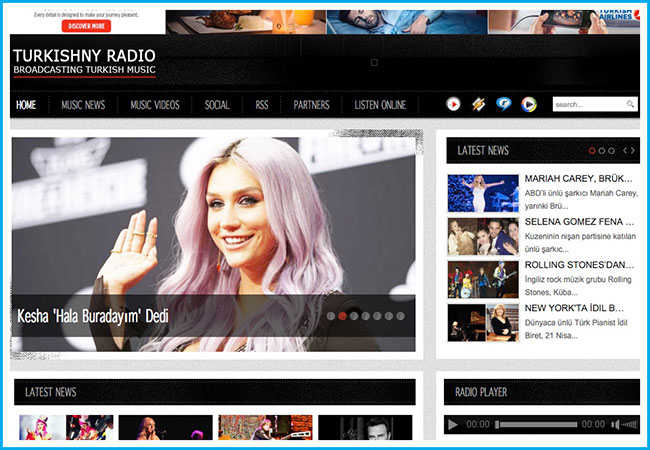Viewport: 650px width, 450px height.
Task: Adjust the radio player volume bar
Action: 629,424
